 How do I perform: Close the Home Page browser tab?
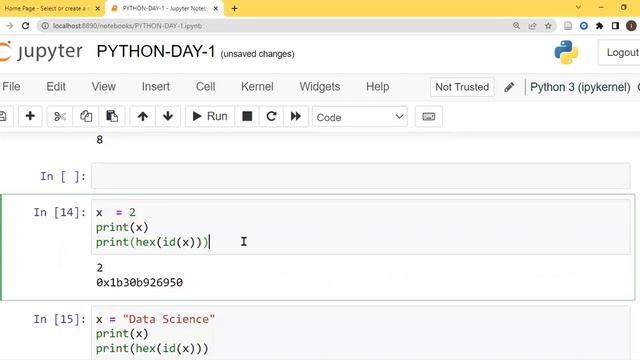(x=98, y=8)
